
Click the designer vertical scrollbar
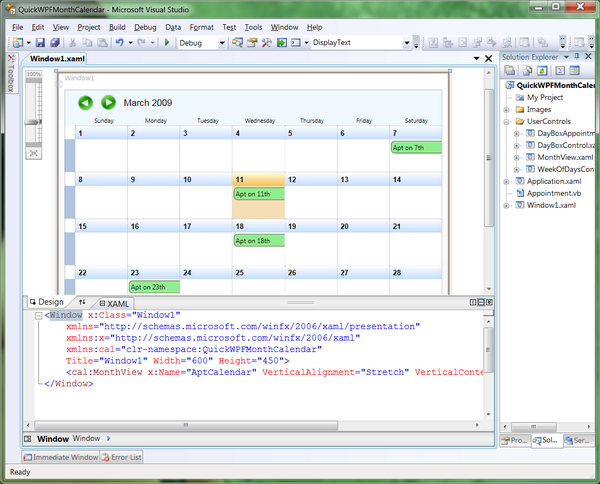click(x=489, y=158)
